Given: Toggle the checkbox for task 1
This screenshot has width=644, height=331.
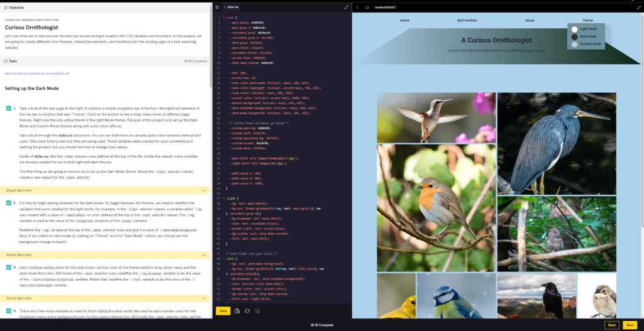Looking at the screenshot, I should [x=8, y=108].
